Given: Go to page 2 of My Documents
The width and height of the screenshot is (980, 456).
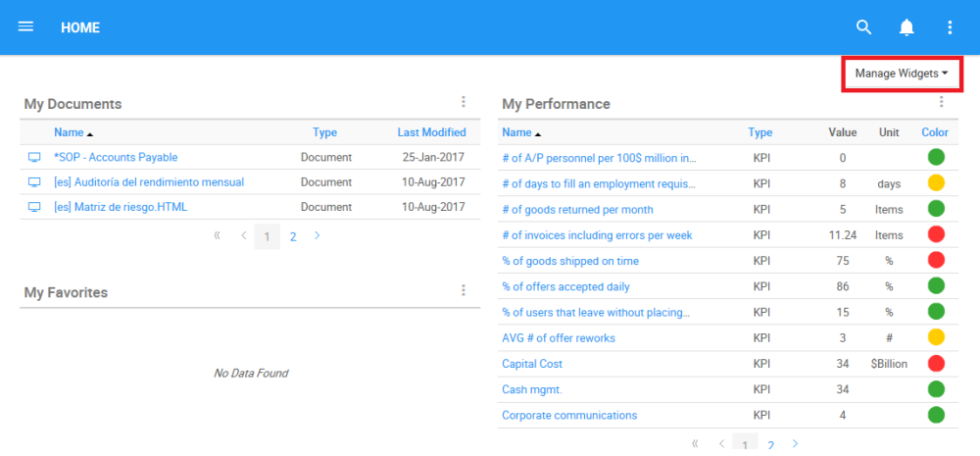Looking at the screenshot, I should (292, 236).
